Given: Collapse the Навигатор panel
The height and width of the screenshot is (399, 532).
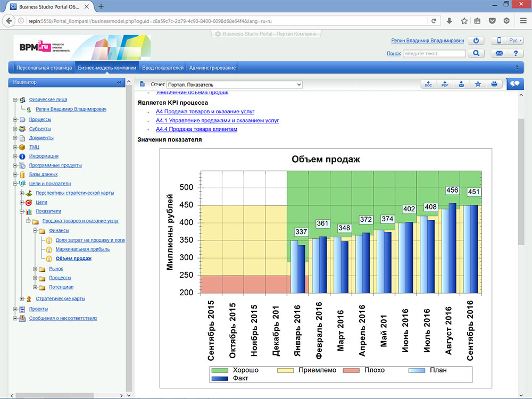Looking at the screenshot, I should point(119,82).
